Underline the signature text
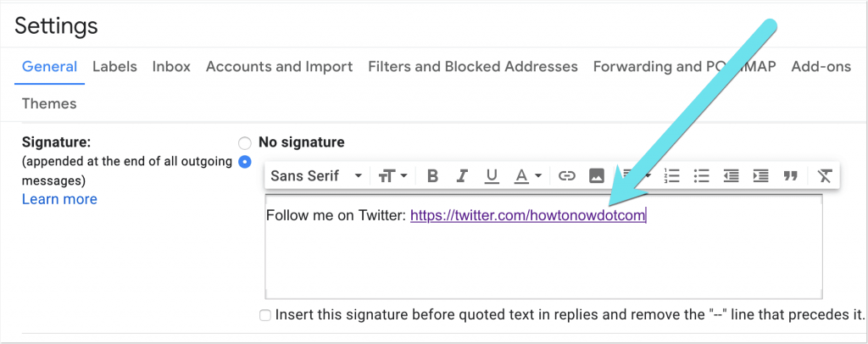The height and width of the screenshot is (344, 868). tap(492, 176)
